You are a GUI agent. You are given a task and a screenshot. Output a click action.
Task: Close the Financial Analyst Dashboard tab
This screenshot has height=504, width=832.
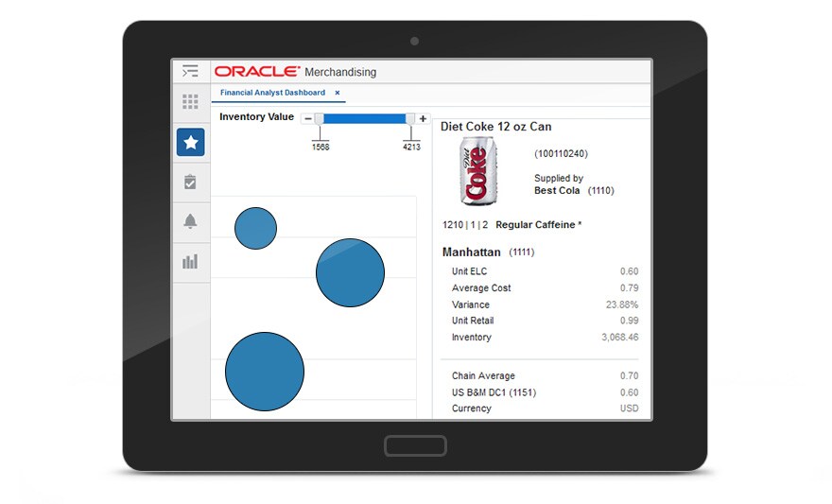(337, 93)
